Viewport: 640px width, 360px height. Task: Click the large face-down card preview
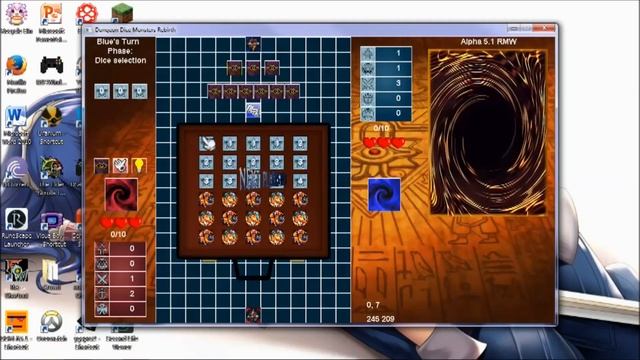(x=488, y=132)
